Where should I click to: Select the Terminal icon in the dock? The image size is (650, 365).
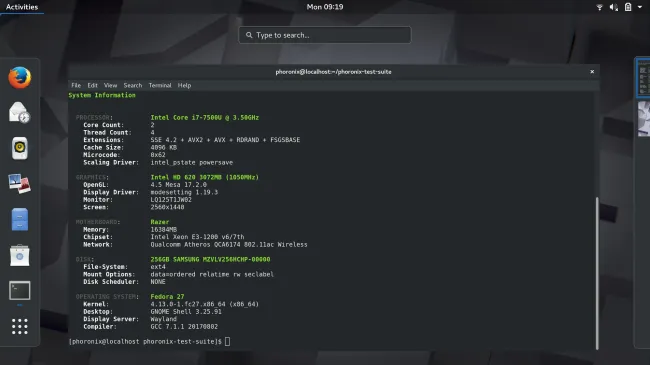click(x=19, y=290)
